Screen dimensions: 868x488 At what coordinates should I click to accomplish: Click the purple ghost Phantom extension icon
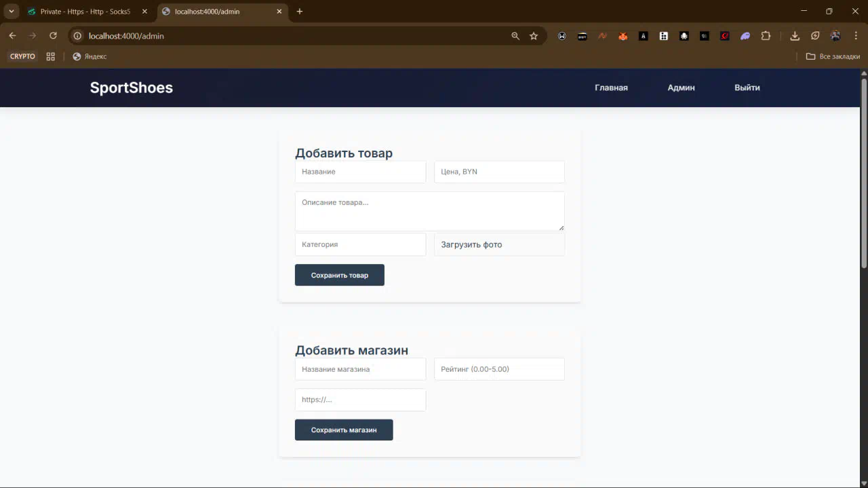click(745, 36)
